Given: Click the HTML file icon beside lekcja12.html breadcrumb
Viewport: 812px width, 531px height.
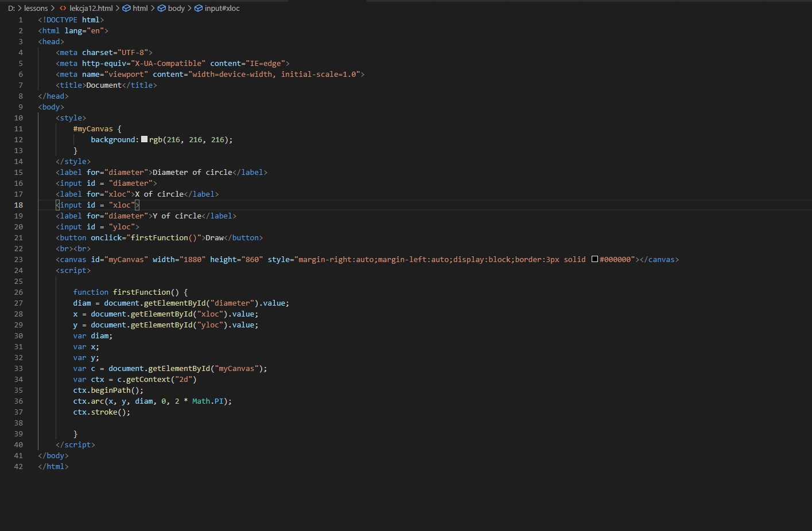Looking at the screenshot, I should coord(63,9).
